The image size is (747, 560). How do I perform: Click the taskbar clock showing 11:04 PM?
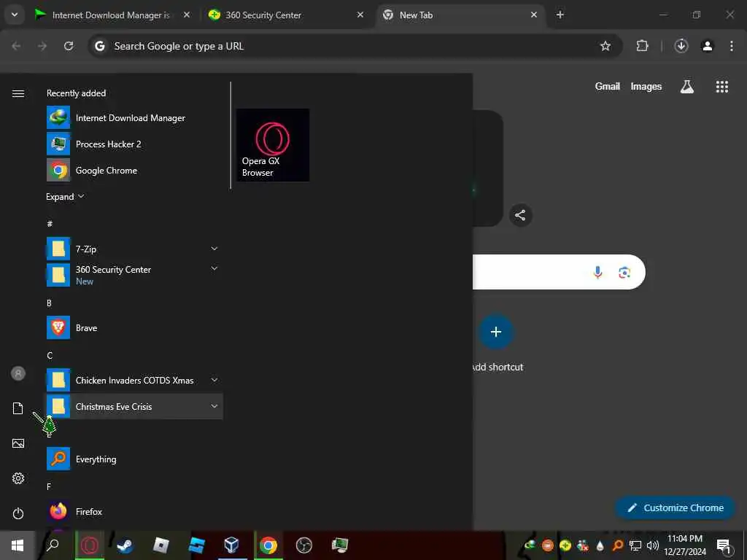click(x=685, y=545)
